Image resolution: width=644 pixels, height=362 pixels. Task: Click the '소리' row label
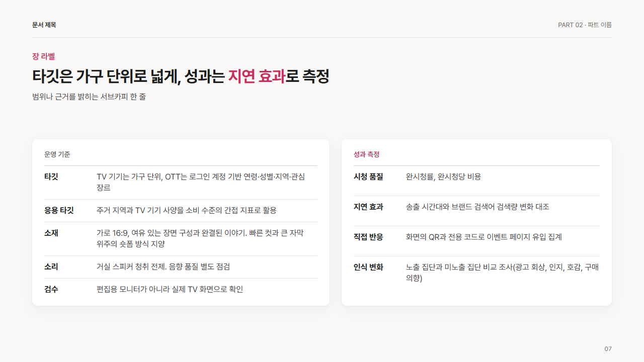(x=51, y=266)
